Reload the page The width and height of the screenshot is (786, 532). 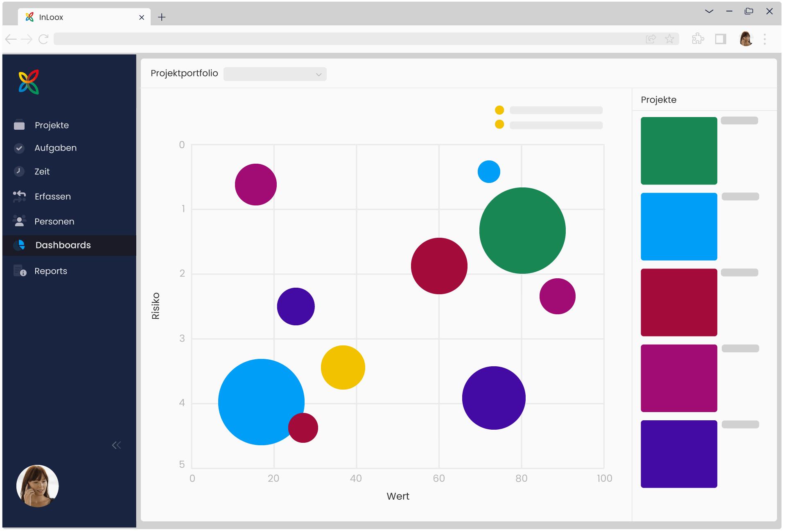coord(43,39)
